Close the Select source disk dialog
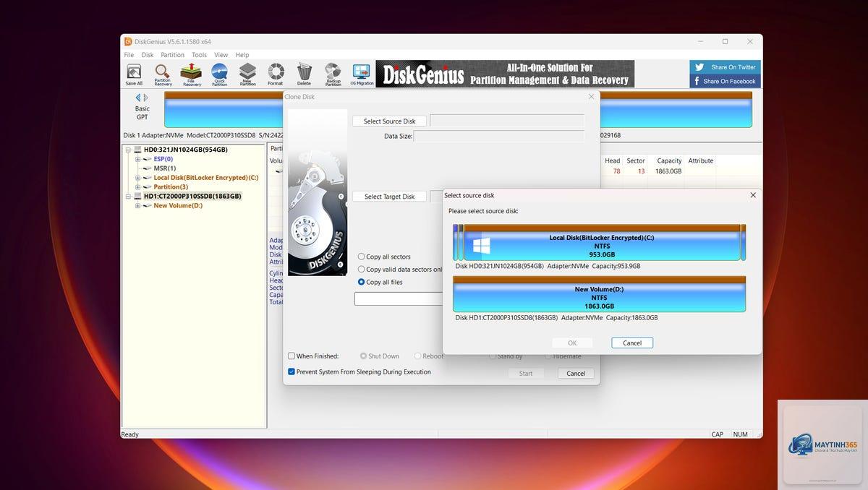The height and width of the screenshot is (490, 868). (x=753, y=195)
